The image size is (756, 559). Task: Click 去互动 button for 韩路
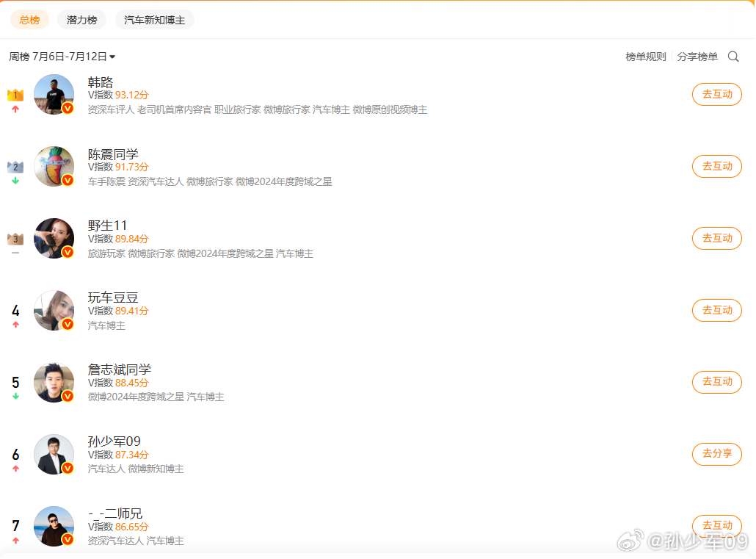click(717, 94)
